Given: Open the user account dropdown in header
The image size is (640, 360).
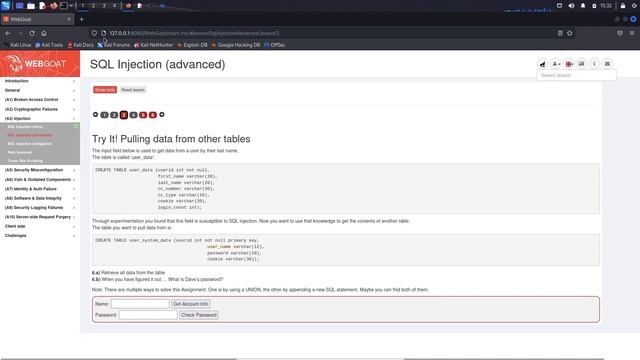Looking at the screenshot, I should tap(556, 64).
